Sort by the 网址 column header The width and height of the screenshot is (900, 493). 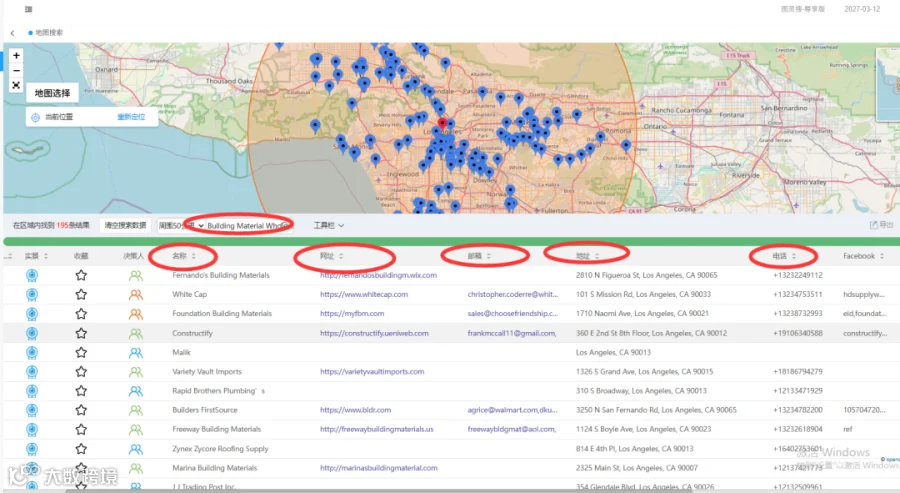click(x=331, y=256)
